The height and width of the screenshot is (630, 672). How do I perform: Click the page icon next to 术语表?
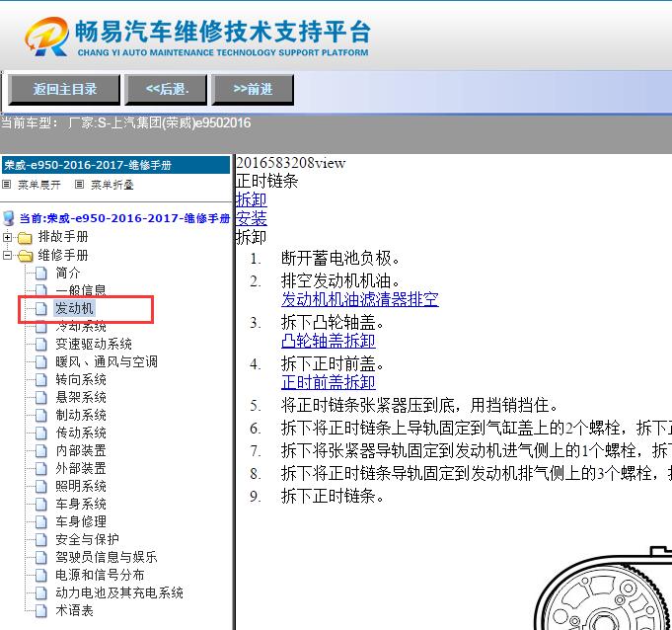pos(41,611)
